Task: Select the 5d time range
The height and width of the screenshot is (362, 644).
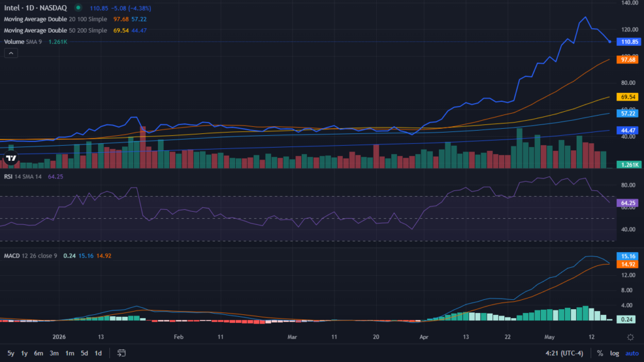Action: (x=84, y=353)
